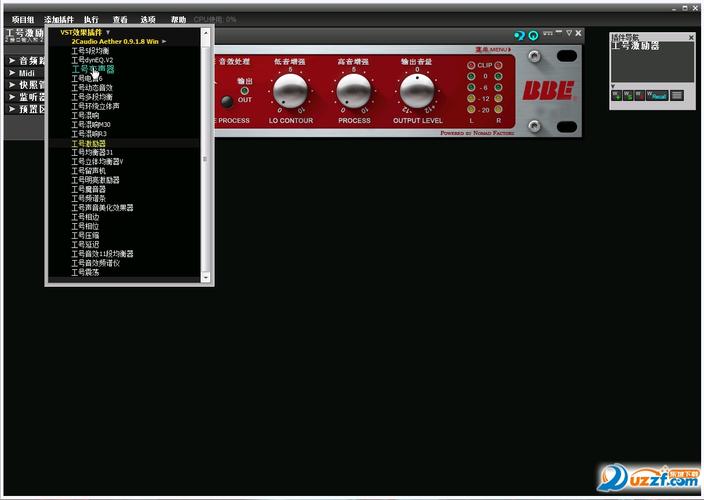Open the 选项 menu

(x=148, y=19)
